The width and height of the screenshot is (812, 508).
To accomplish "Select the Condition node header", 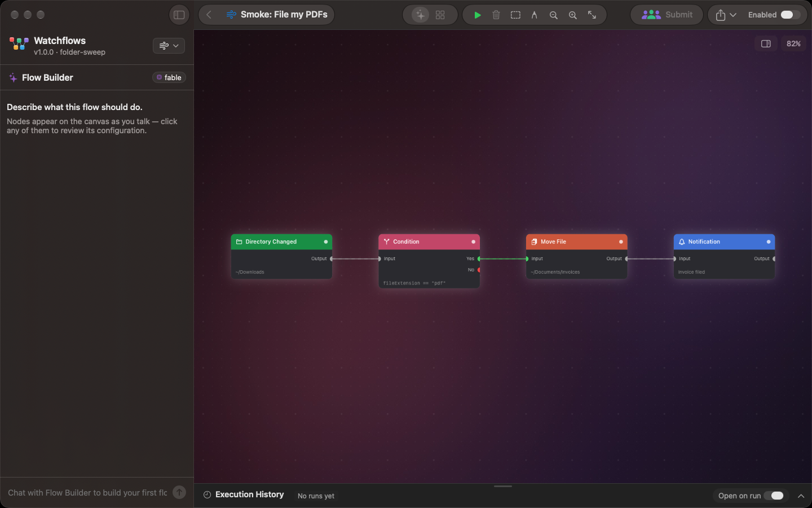I will 429,242.
